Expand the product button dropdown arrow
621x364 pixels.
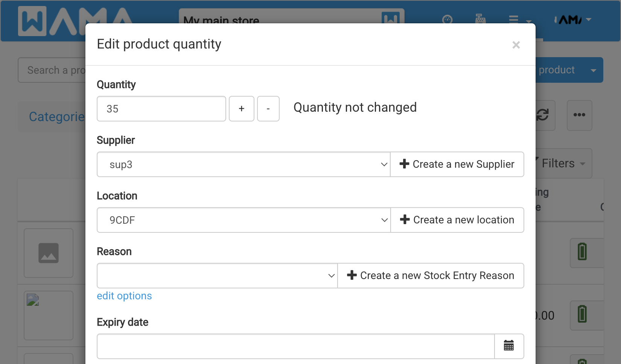593,70
